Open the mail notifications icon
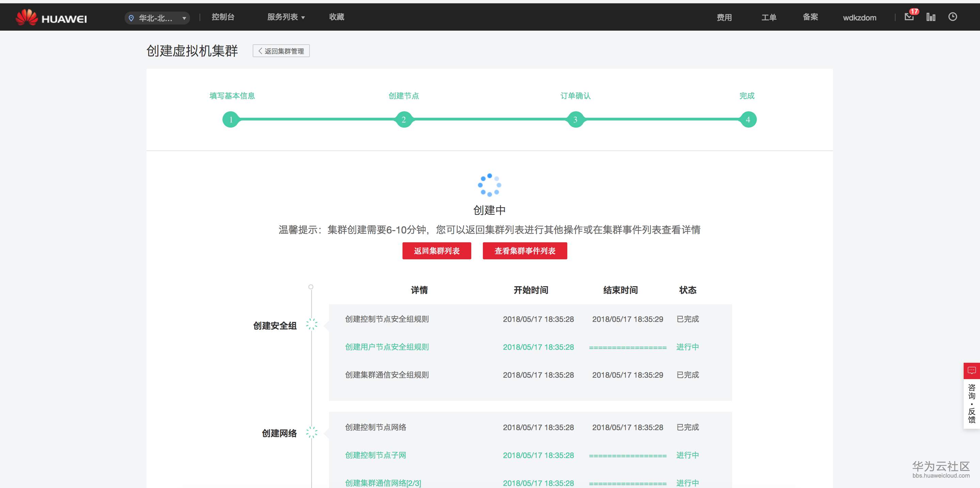The image size is (980, 488). 909,17
